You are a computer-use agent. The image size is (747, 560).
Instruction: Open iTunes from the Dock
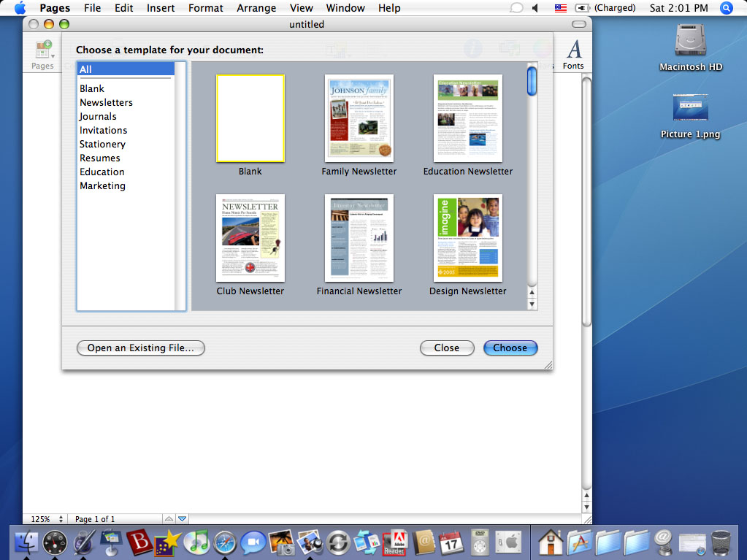coord(196,543)
